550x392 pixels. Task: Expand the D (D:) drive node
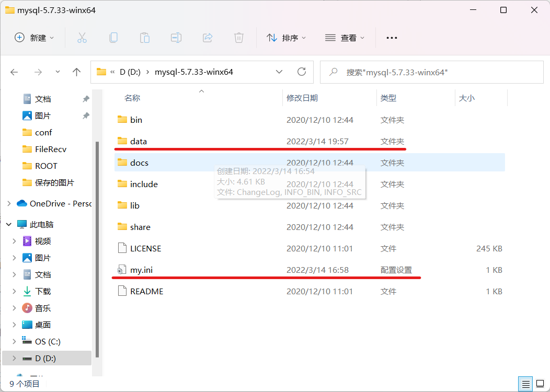pos(14,359)
